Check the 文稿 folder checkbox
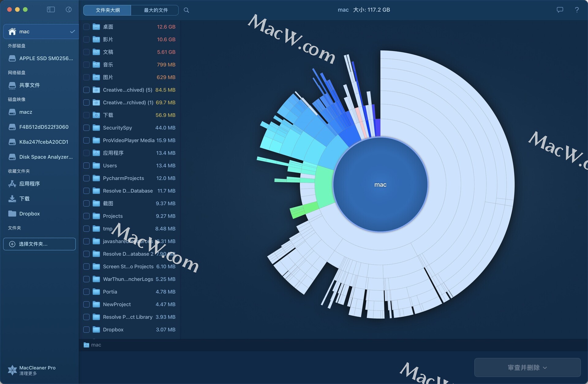This screenshot has width=588, height=384. [86, 52]
